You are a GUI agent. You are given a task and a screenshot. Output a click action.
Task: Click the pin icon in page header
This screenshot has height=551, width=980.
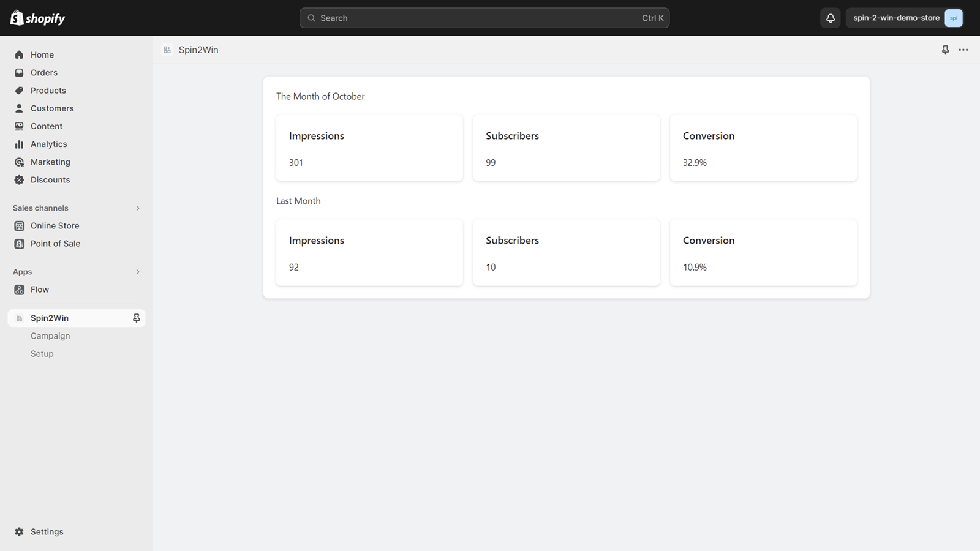(x=945, y=50)
